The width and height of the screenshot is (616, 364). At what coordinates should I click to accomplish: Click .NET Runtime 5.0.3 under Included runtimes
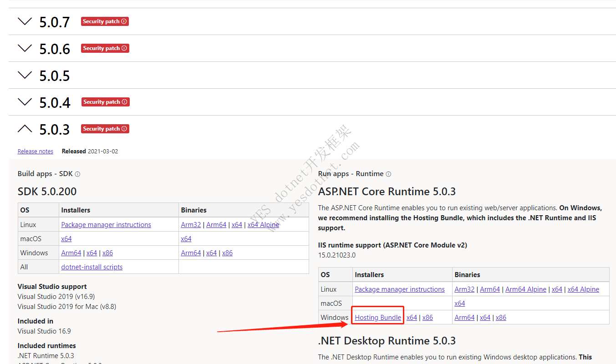tap(46, 356)
